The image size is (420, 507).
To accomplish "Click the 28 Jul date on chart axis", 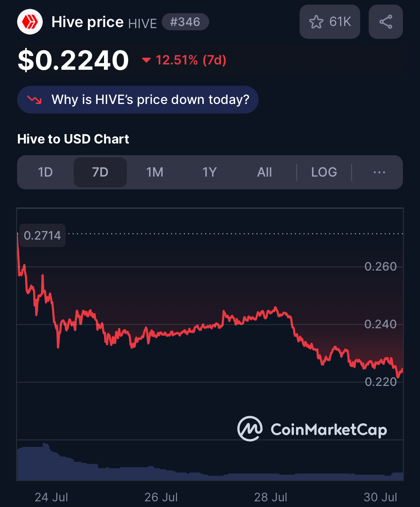I will (x=271, y=497).
